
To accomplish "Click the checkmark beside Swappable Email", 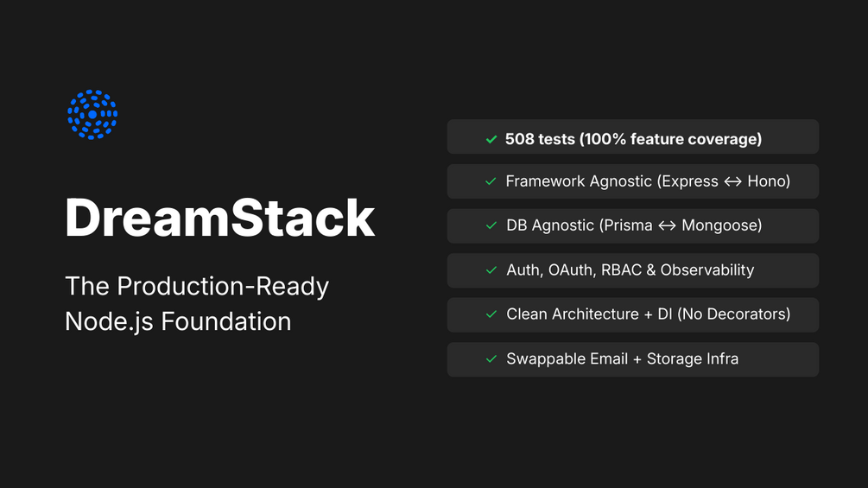I will point(491,359).
